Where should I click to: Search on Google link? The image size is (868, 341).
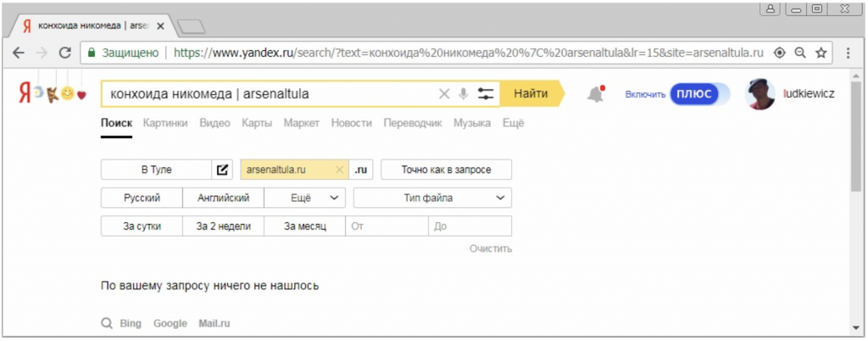(x=170, y=323)
